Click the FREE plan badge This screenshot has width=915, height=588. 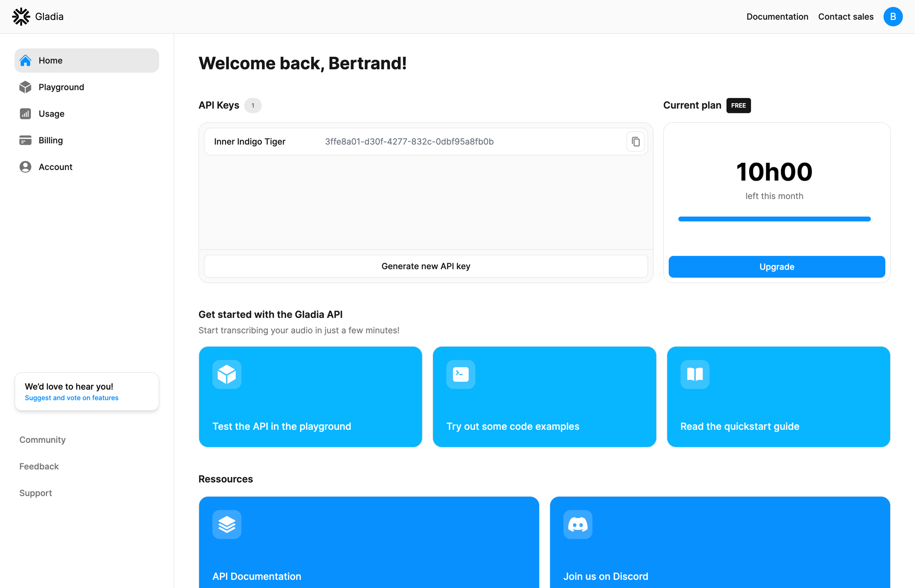(738, 105)
